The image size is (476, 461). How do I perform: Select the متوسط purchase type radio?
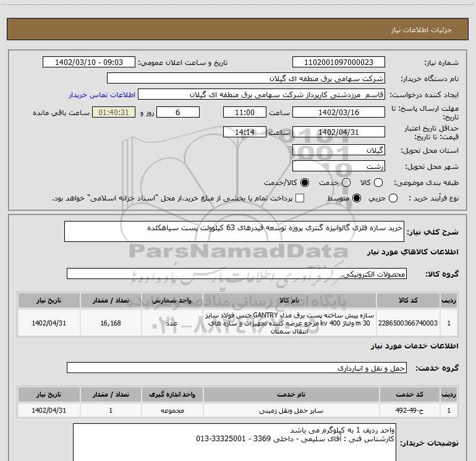[x=357, y=198]
